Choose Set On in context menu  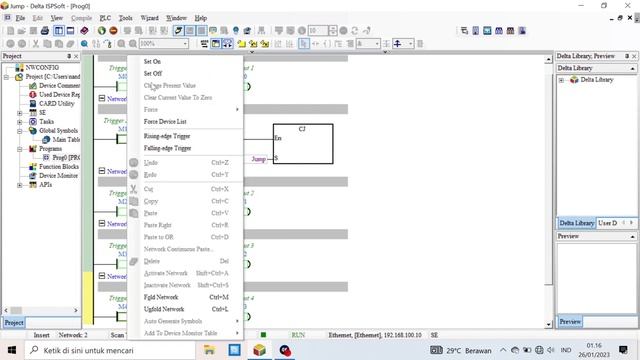152,61
